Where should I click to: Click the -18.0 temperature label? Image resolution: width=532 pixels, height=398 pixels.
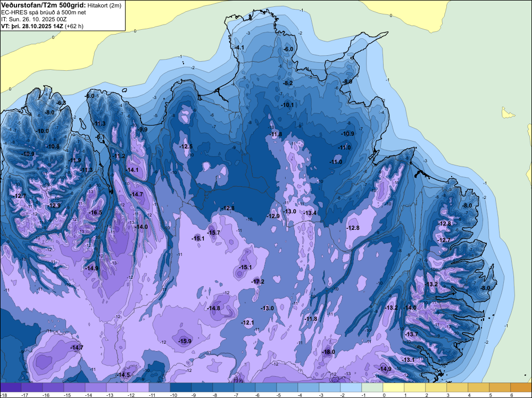click(328, 352)
